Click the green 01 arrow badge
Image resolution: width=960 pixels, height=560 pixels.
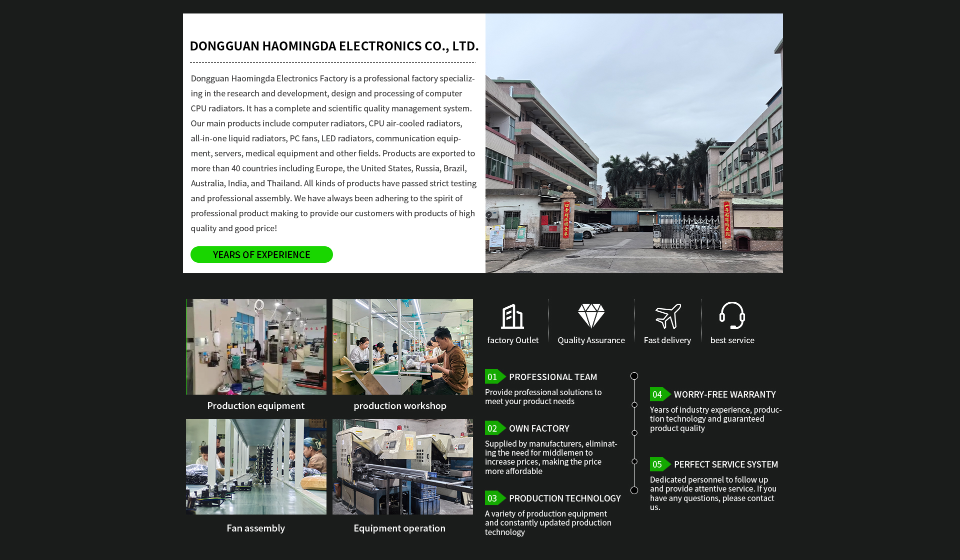coord(494,377)
